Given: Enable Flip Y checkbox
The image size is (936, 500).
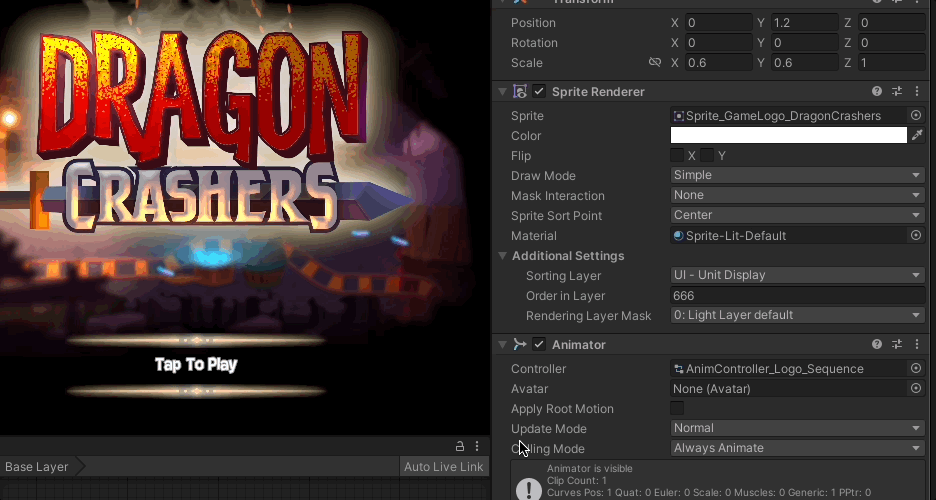Looking at the screenshot, I should pyautogui.click(x=707, y=155).
